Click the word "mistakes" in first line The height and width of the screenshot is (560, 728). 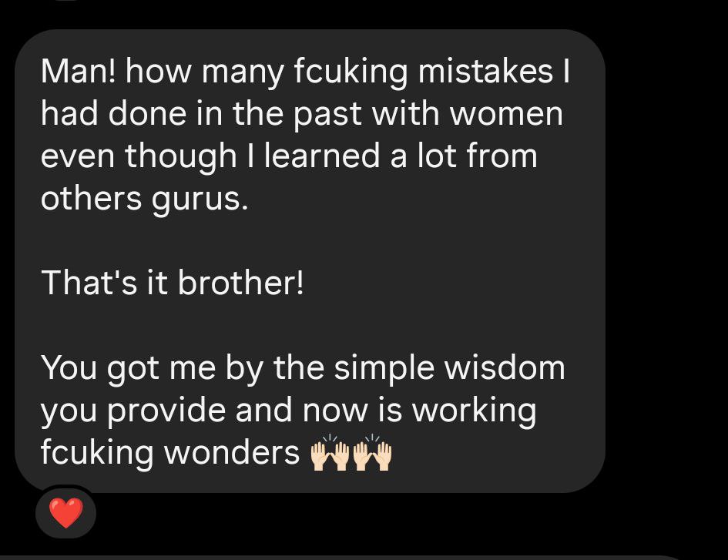(485, 71)
